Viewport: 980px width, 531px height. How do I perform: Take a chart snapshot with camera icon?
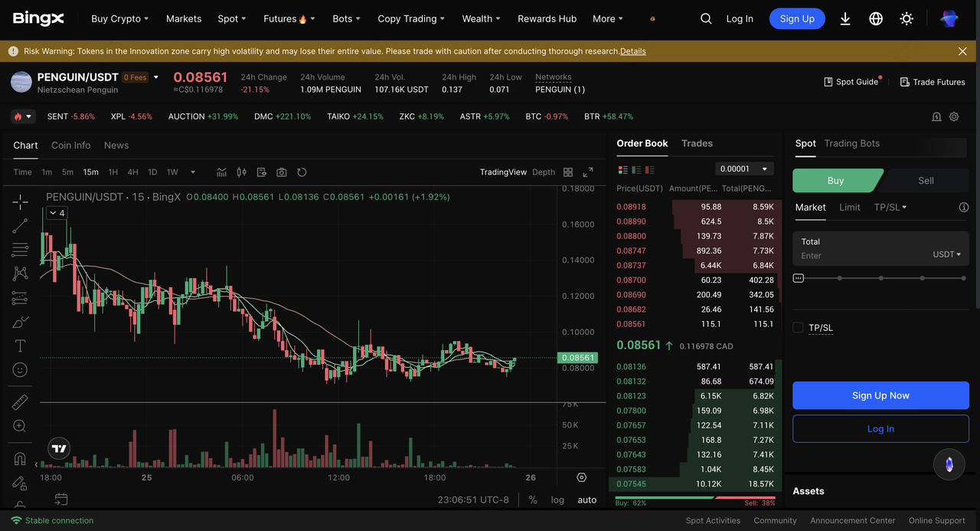coord(282,172)
